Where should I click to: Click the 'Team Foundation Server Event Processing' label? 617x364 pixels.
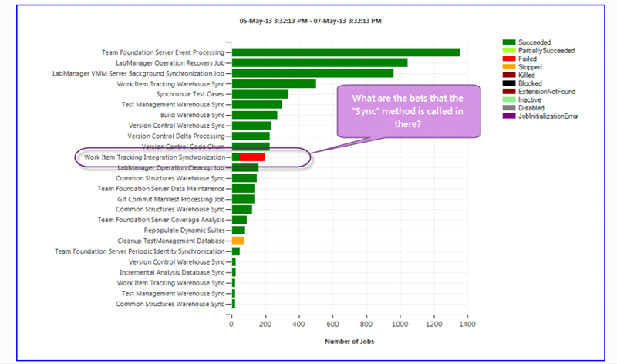coord(163,52)
